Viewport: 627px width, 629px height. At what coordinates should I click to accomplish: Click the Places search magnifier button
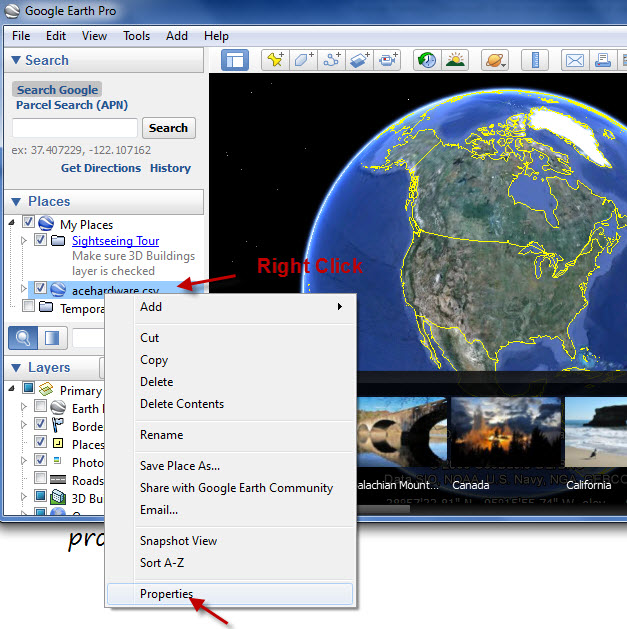click(23, 338)
